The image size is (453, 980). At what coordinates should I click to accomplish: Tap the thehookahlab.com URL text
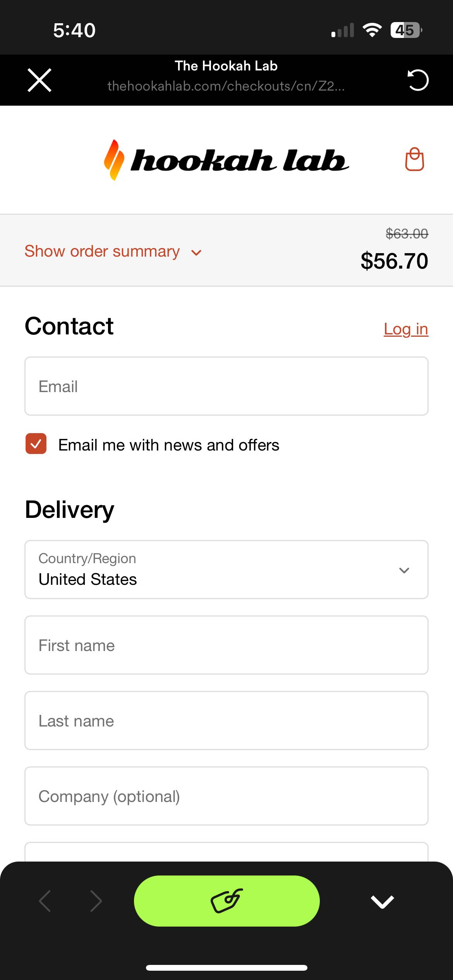tap(226, 86)
